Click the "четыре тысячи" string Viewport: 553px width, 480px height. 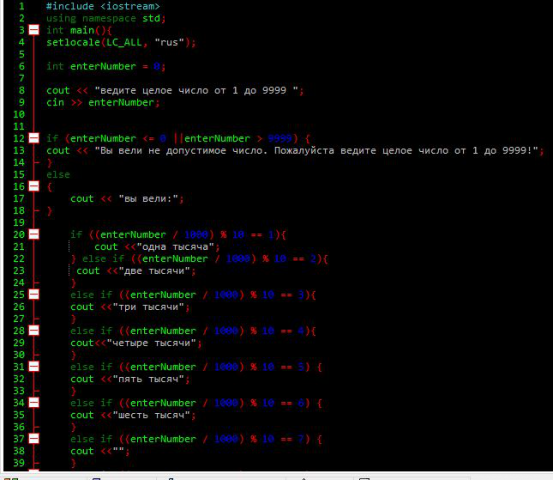coord(151,343)
